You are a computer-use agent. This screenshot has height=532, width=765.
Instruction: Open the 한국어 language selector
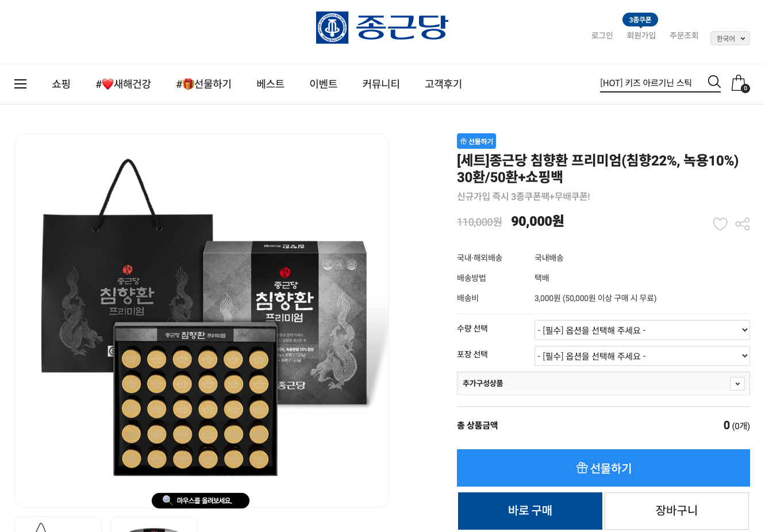730,38
